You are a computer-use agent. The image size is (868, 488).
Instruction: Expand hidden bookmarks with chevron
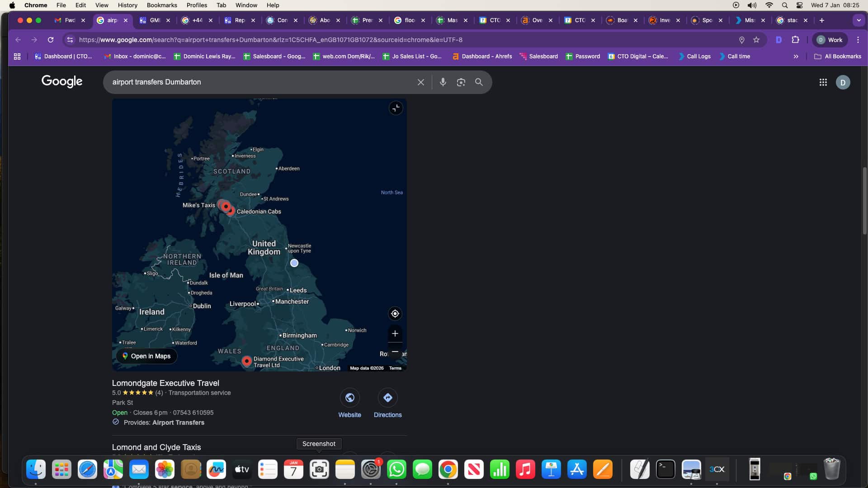pos(796,56)
